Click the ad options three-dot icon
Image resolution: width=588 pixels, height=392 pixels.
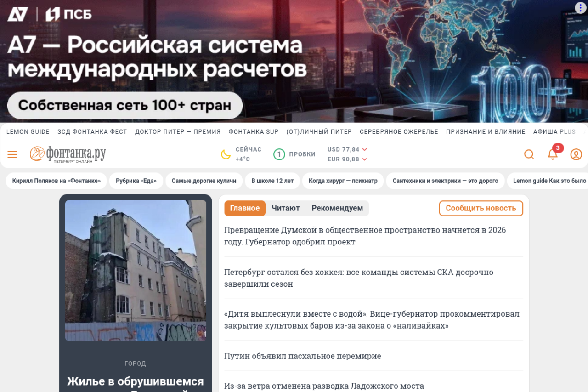click(x=580, y=8)
